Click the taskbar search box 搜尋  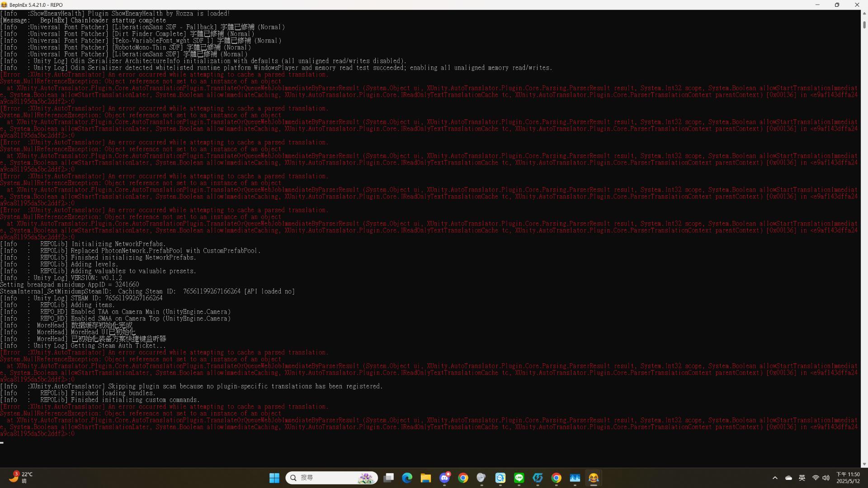(331, 478)
